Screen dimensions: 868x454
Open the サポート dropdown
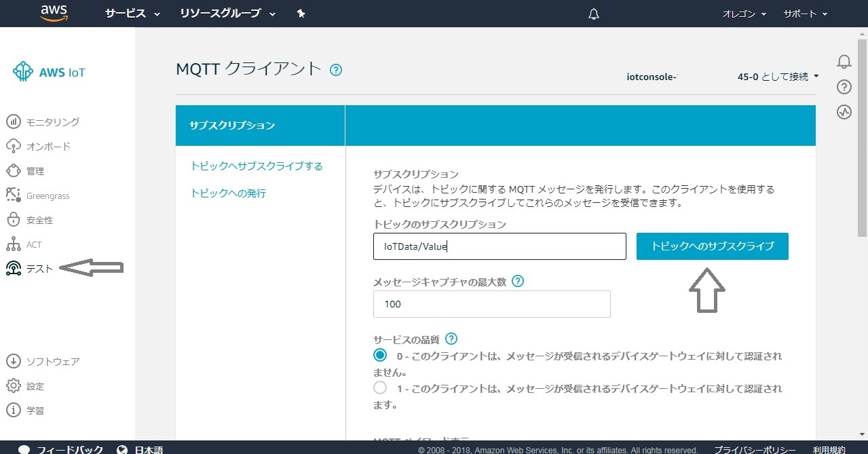point(806,14)
